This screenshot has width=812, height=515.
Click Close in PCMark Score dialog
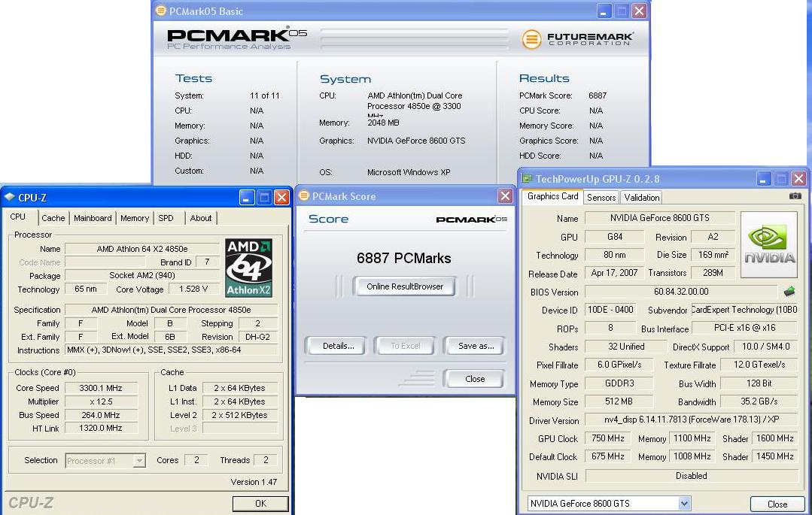[475, 379]
